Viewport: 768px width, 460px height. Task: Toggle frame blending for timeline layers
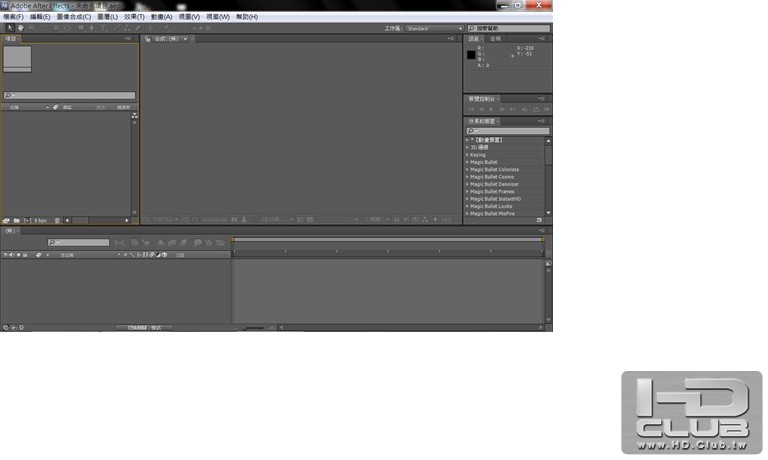(x=172, y=242)
